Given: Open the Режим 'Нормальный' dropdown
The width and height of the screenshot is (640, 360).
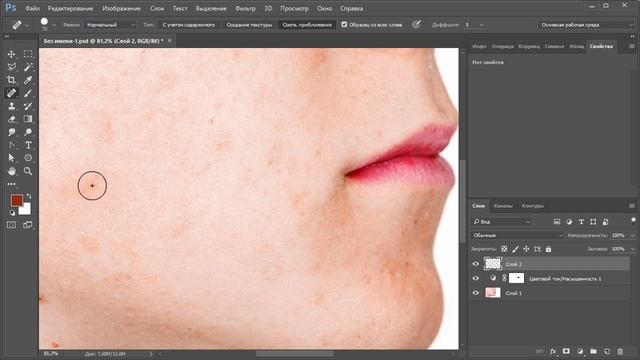Looking at the screenshot, I should point(110,25).
